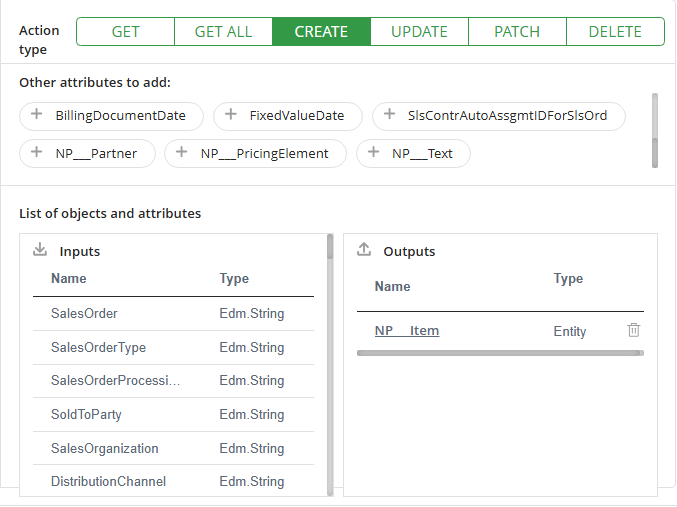Add the NP___Text attribute
The width and height of the screenshot is (677, 507).
click(x=413, y=153)
